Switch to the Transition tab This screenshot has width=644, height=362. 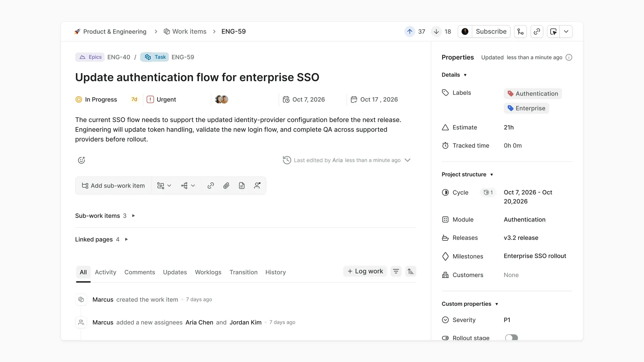244,272
